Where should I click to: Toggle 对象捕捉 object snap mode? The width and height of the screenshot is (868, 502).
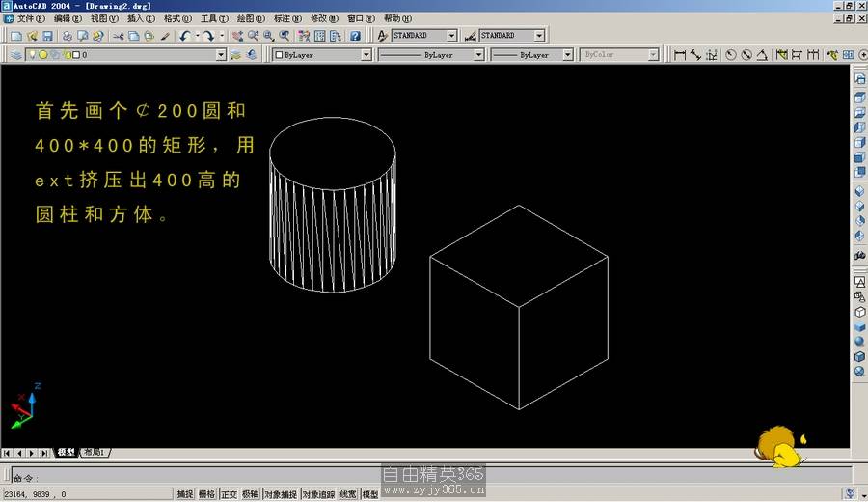[x=279, y=494]
